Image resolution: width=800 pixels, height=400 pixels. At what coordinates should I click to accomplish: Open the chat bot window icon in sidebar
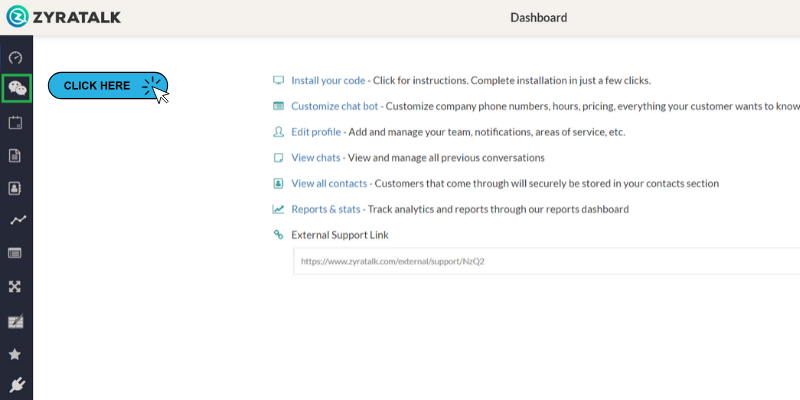(15, 253)
